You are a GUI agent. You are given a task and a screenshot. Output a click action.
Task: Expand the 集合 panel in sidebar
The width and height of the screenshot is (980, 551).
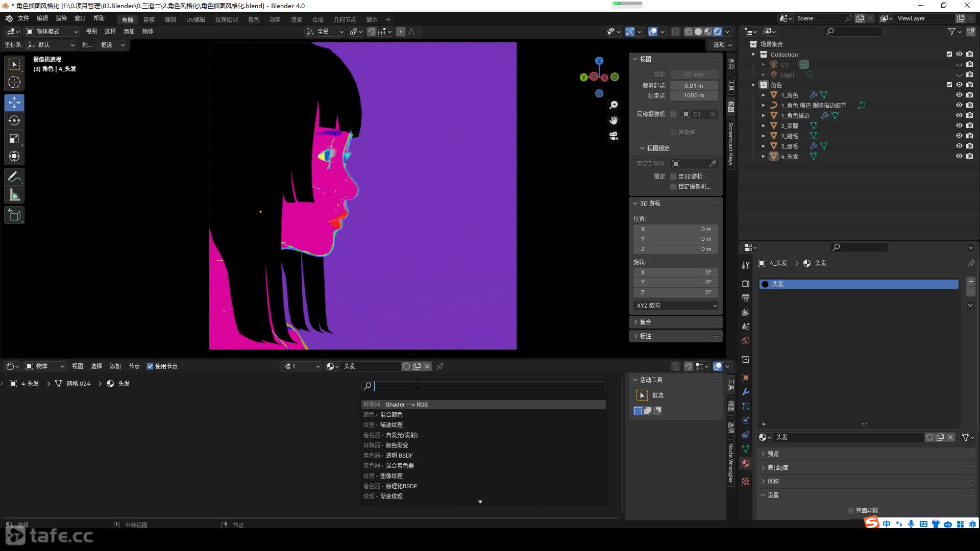tap(676, 322)
